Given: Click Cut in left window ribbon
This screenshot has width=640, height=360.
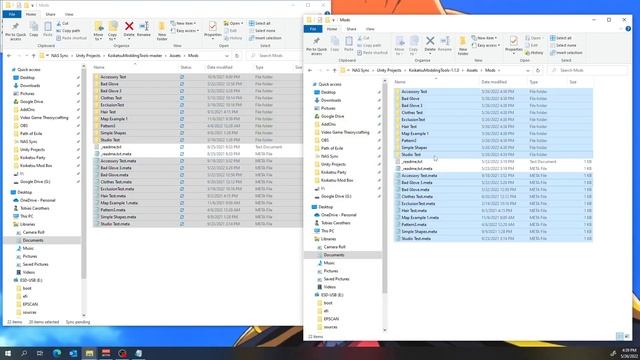Looking at the screenshot, I should tap(62, 23).
